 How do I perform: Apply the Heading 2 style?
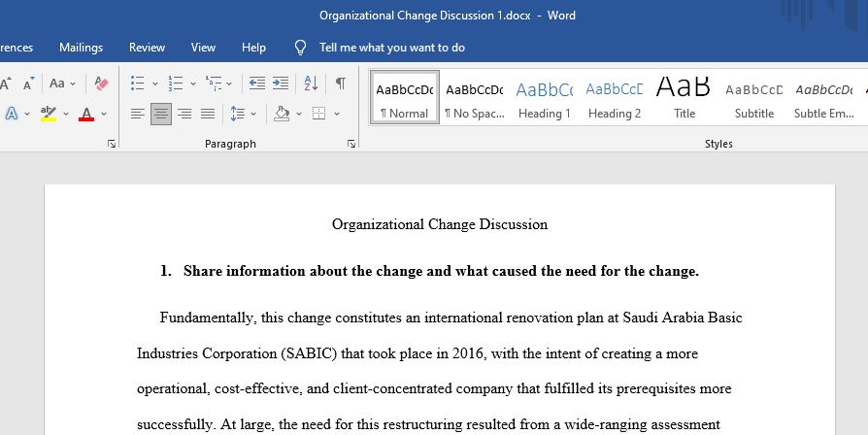(x=615, y=97)
